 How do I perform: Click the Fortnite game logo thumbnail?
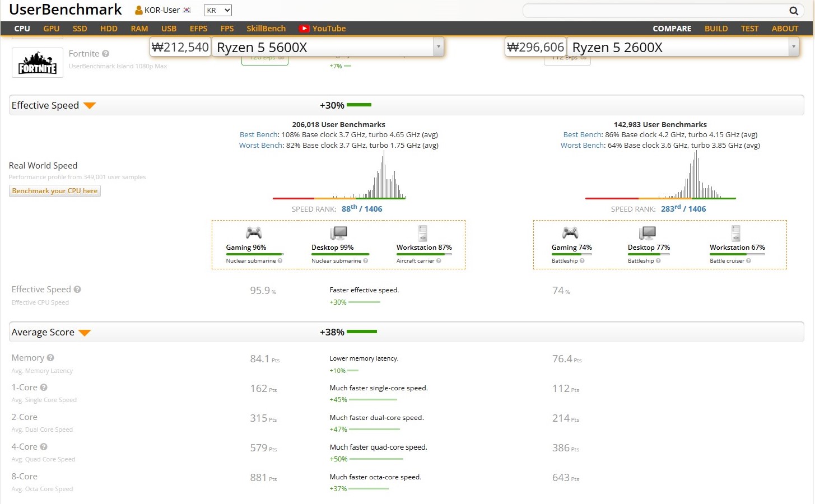coord(38,63)
